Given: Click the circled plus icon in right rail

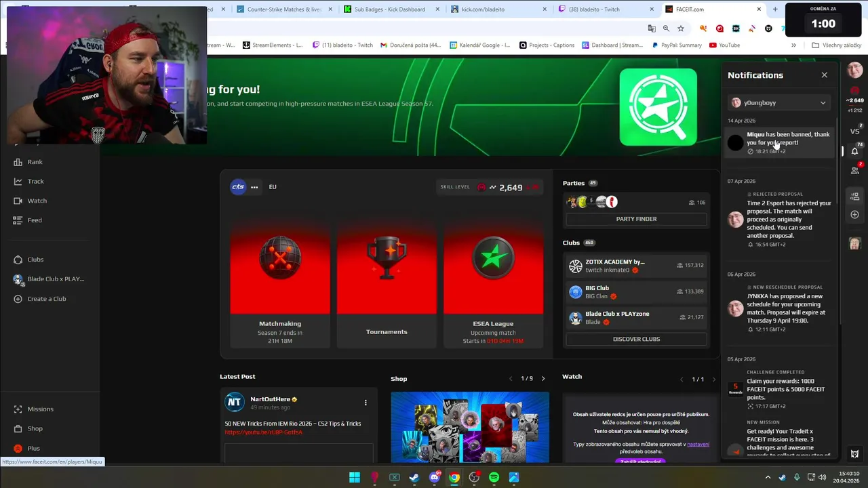Looking at the screenshot, I should pyautogui.click(x=854, y=215).
